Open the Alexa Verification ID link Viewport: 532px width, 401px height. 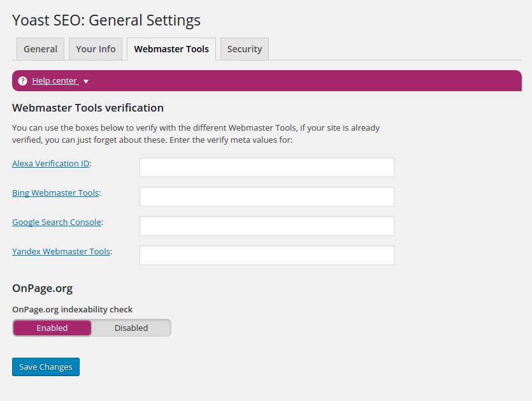point(51,163)
